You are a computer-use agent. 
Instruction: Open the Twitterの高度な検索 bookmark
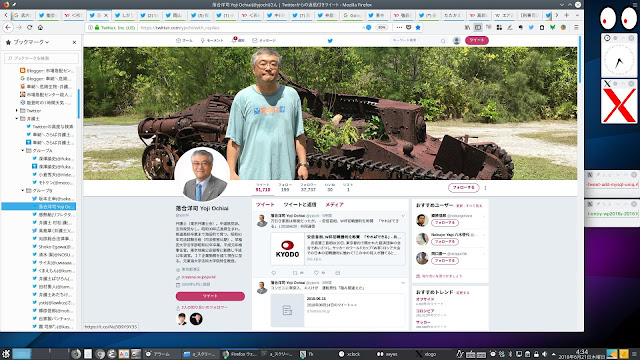coord(50,127)
